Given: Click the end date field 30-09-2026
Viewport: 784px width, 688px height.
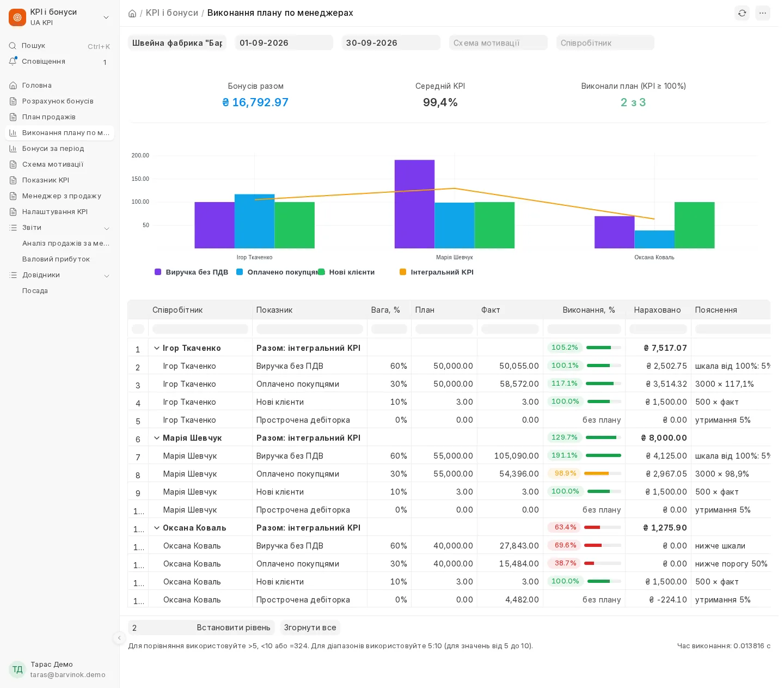Looking at the screenshot, I should (391, 42).
